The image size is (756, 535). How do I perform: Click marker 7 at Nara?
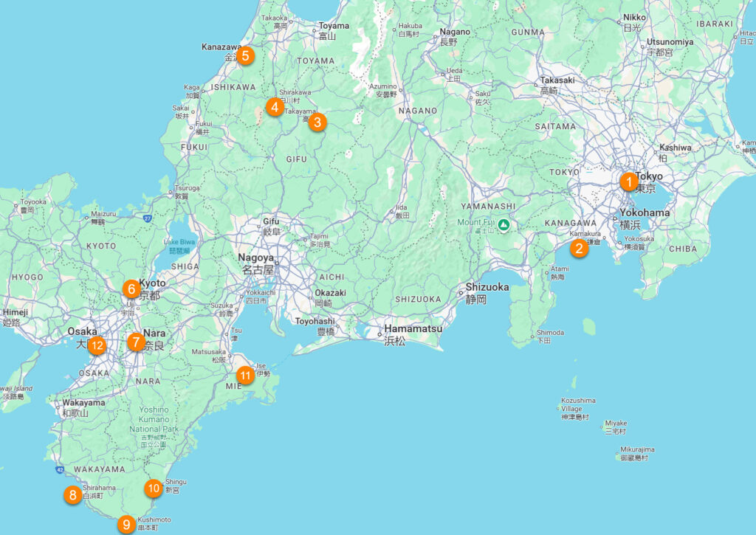coord(135,342)
